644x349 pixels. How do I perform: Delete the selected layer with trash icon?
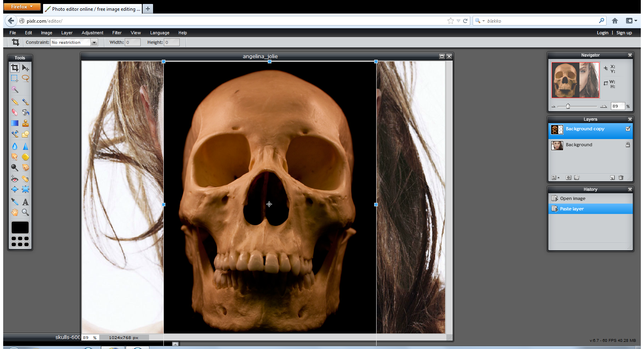pos(621,178)
